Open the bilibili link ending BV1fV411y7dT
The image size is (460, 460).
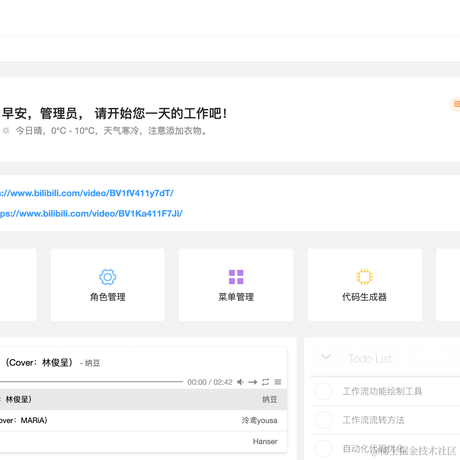coord(87,193)
